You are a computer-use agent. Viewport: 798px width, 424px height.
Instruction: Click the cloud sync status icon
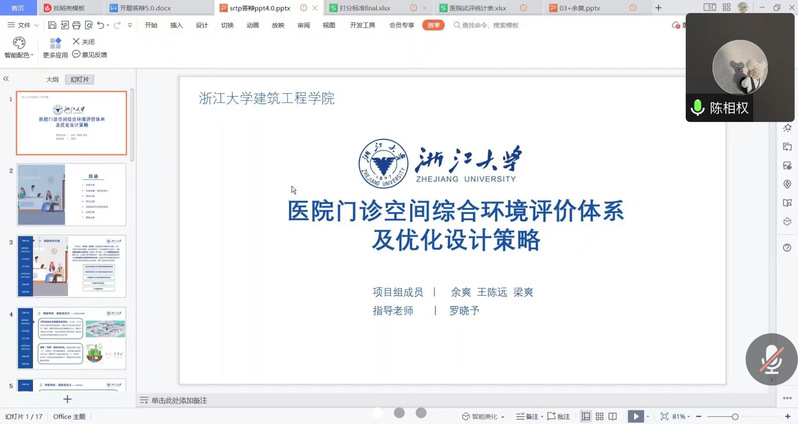pyautogui.click(x=676, y=25)
